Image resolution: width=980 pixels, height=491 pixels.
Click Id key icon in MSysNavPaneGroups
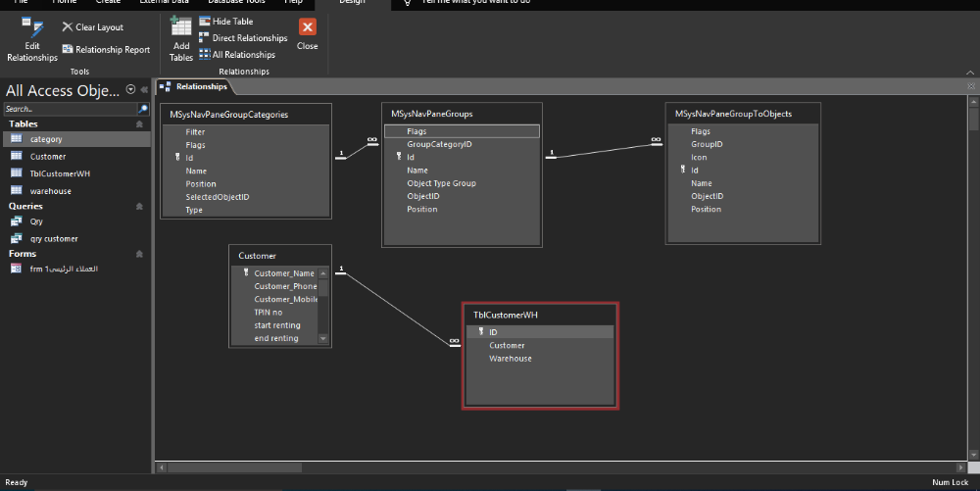pyautogui.click(x=399, y=157)
